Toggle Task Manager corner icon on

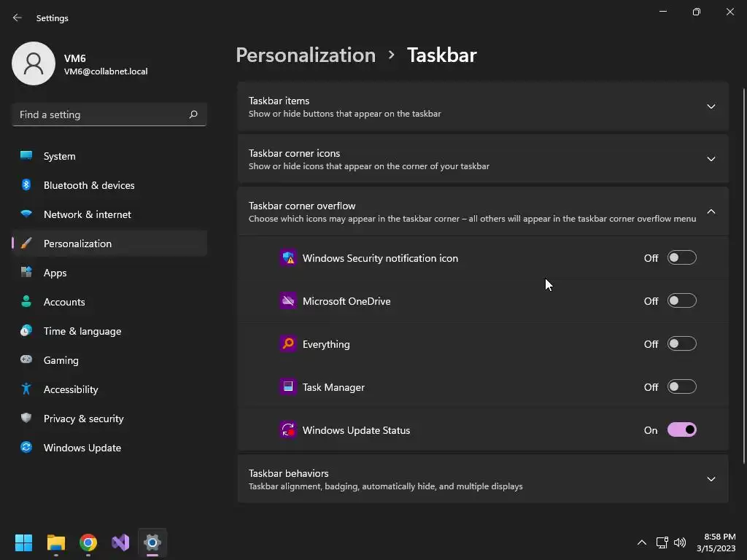tap(681, 387)
